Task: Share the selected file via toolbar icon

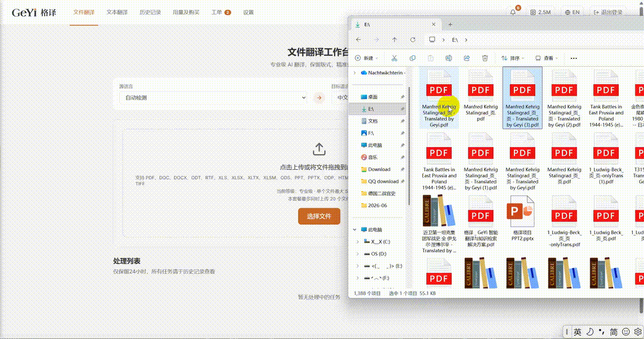Action: 466,58
